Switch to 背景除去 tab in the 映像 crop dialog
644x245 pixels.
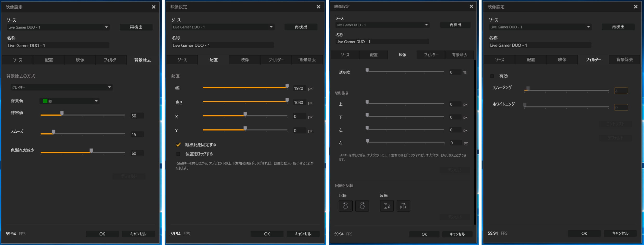pos(459,55)
